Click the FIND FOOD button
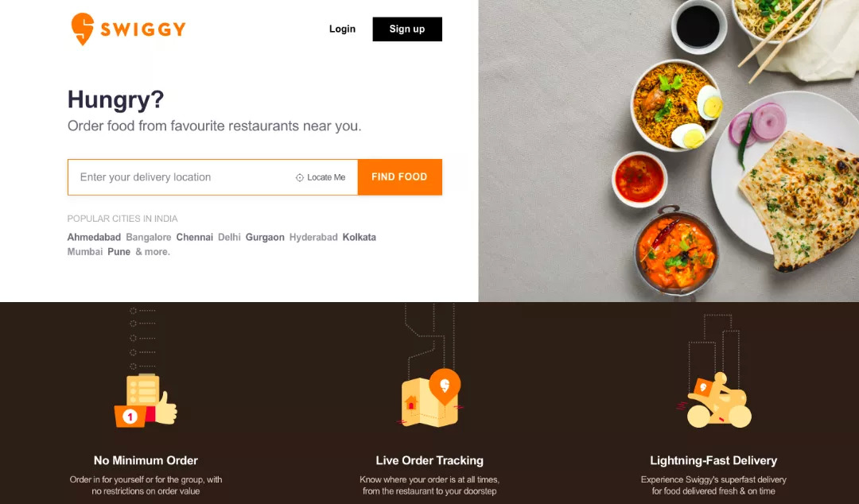The height and width of the screenshot is (504, 859). [x=399, y=177]
